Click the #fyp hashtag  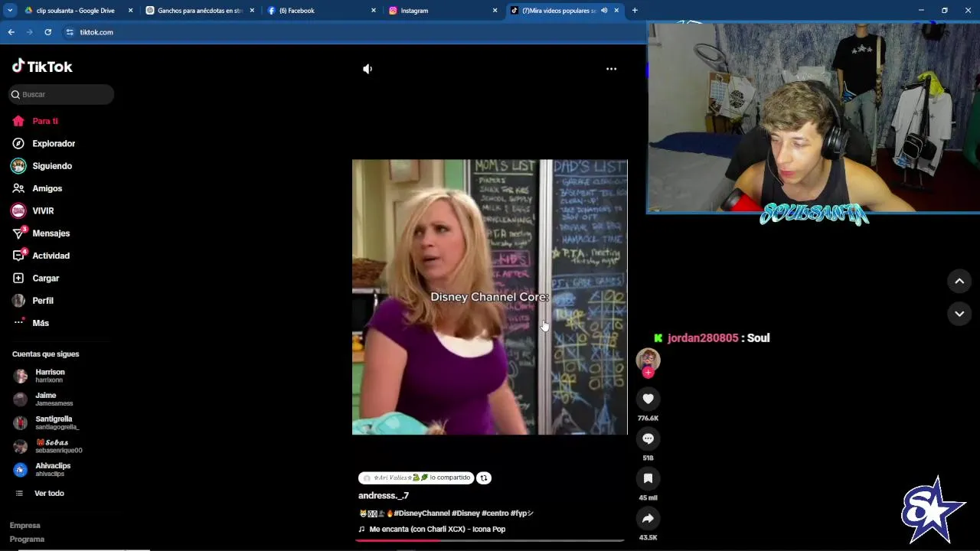pos(521,514)
